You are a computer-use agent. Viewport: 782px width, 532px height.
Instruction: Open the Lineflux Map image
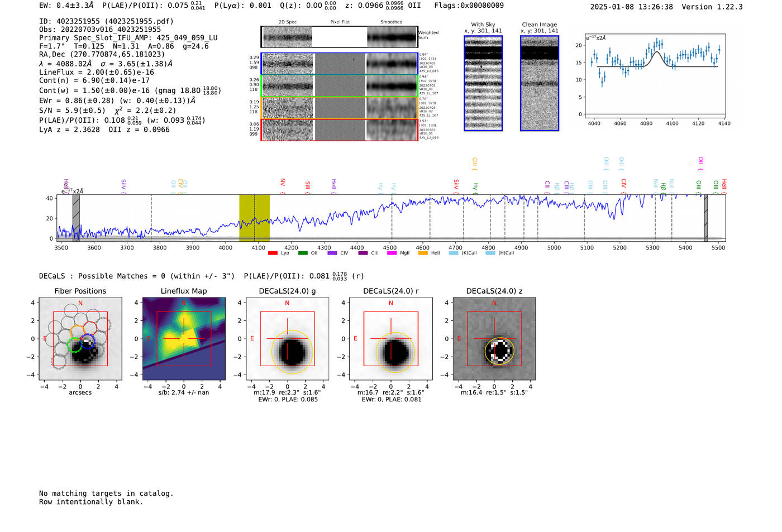click(x=184, y=338)
